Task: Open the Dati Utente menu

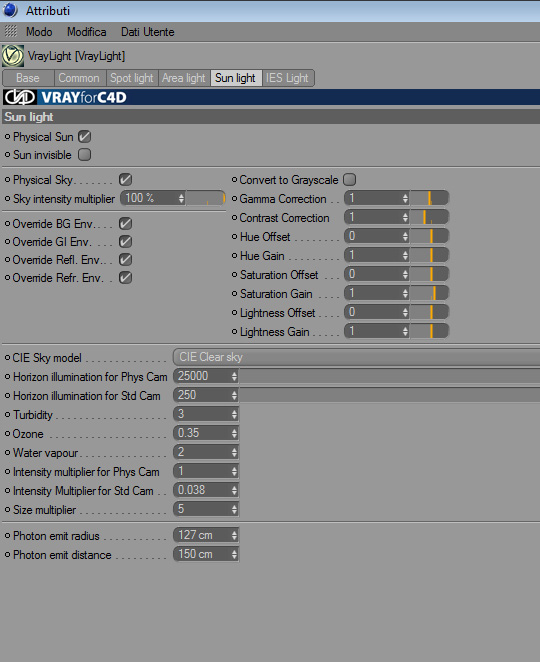Action: tap(148, 32)
